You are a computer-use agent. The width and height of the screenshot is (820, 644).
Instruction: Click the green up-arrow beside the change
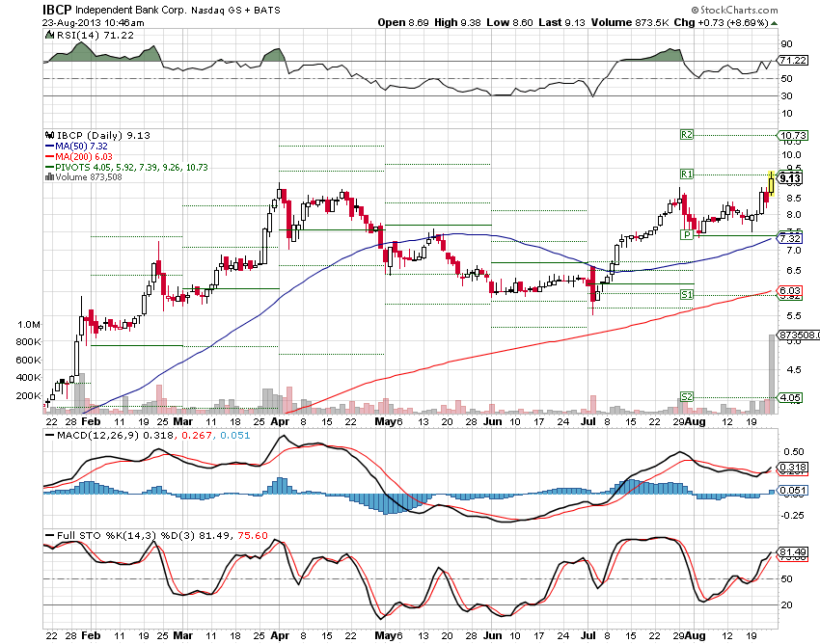(x=774, y=23)
